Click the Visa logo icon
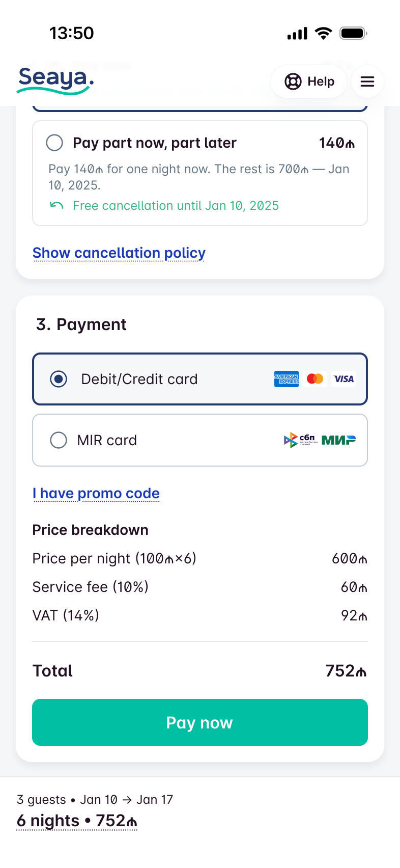This screenshot has width=400, height=868. pos(344,379)
